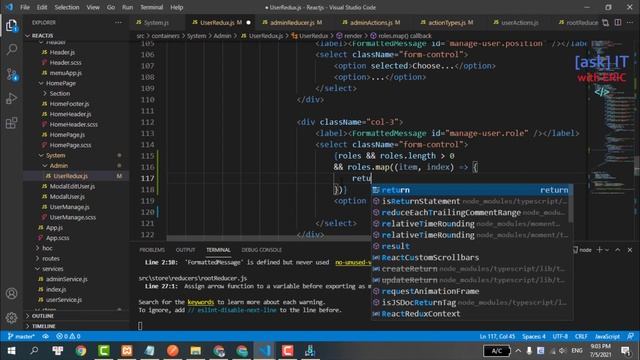The image size is (640, 360).
Task: Open the Selection menu
Action: [67, 7]
